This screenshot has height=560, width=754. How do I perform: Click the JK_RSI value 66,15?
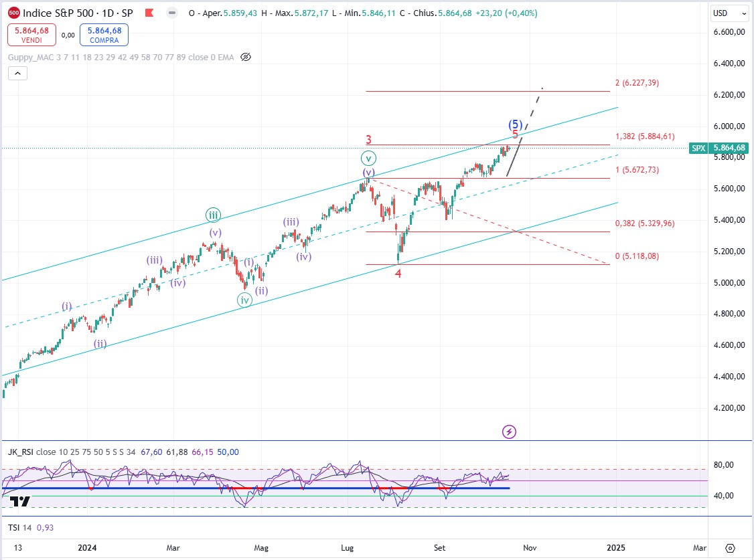tap(202, 452)
